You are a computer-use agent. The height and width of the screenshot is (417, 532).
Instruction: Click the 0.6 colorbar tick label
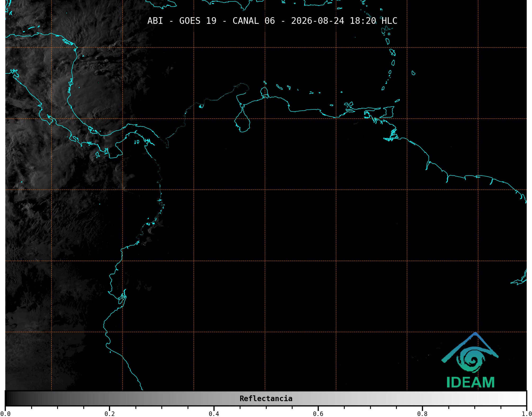(x=318, y=414)
